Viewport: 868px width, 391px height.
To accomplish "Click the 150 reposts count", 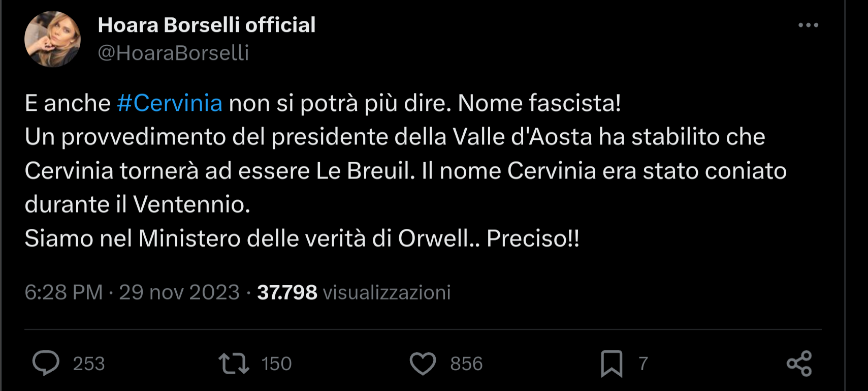I will [x=276, y=364].
